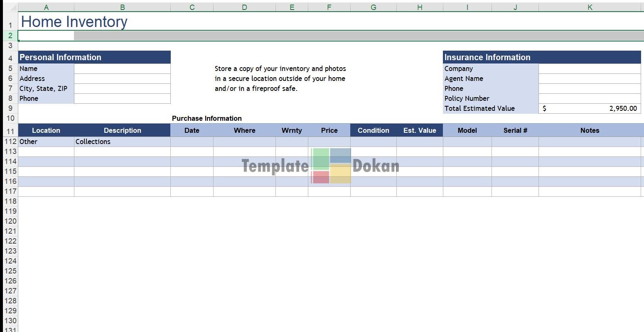This screenshot has height=332, width=644.
Task: Click the Notes table header
Action: (590, 130)
